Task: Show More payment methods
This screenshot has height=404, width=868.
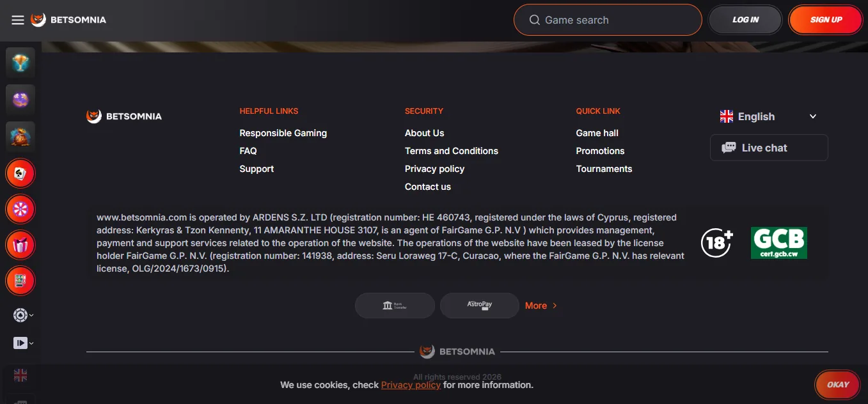Action: click(x=541, y=306)
